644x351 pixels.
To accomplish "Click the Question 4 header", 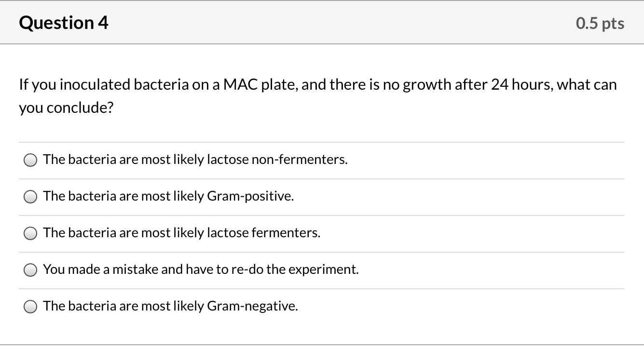I will [x=63, y=22].
